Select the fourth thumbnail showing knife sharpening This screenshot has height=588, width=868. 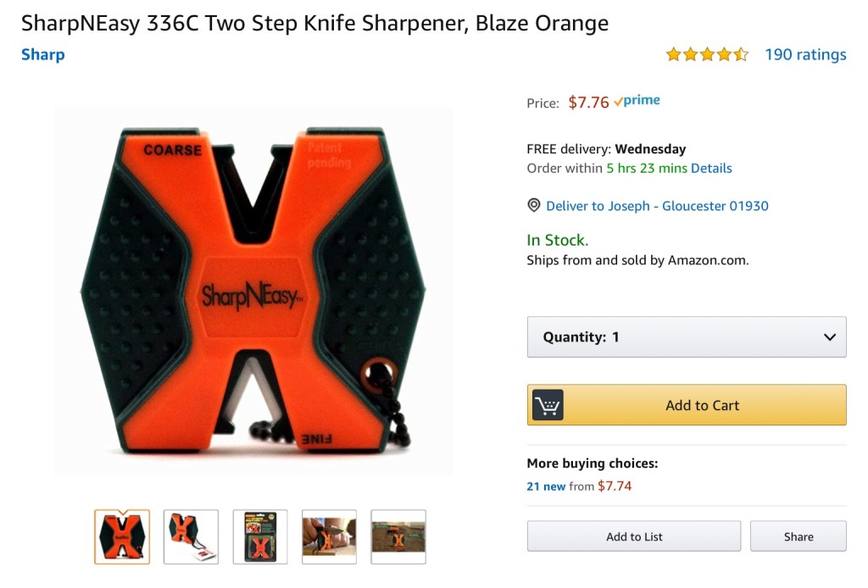point(330,537)
